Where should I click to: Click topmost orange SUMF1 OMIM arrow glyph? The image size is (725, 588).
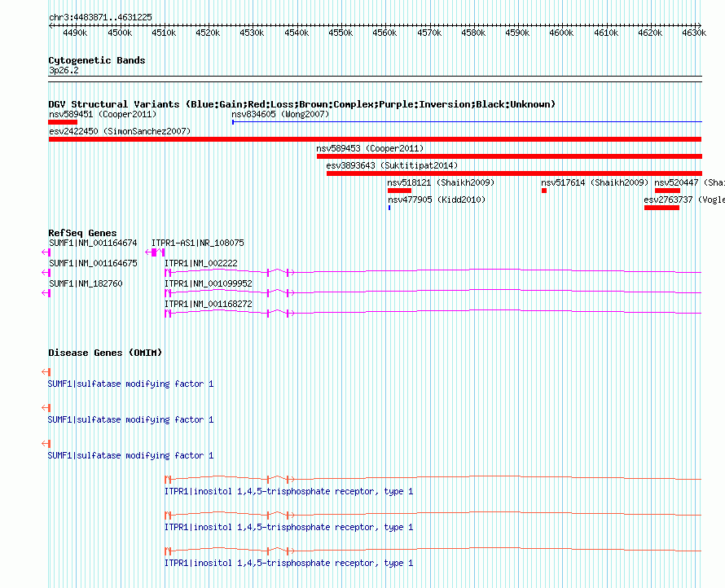46,371
